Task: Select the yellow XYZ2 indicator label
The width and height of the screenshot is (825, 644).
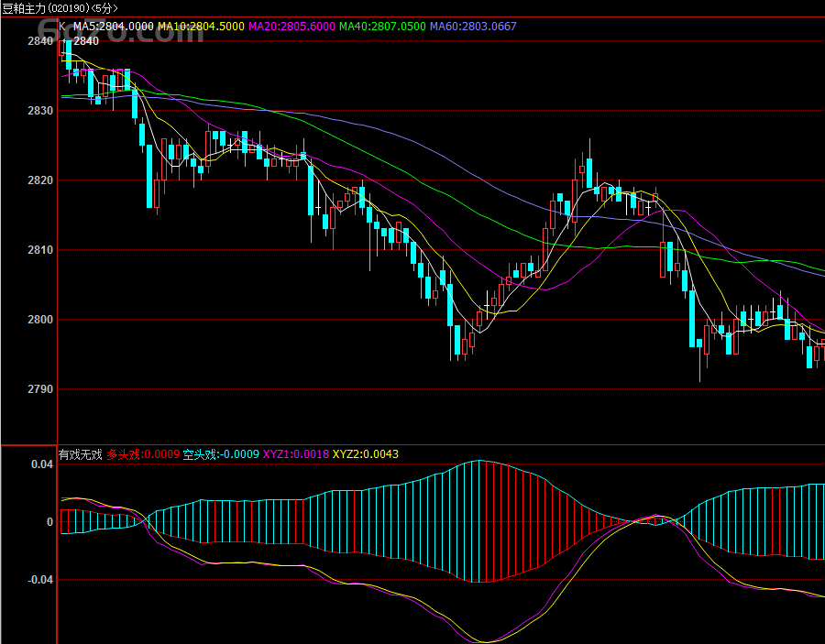Action: tap(365, 454)
